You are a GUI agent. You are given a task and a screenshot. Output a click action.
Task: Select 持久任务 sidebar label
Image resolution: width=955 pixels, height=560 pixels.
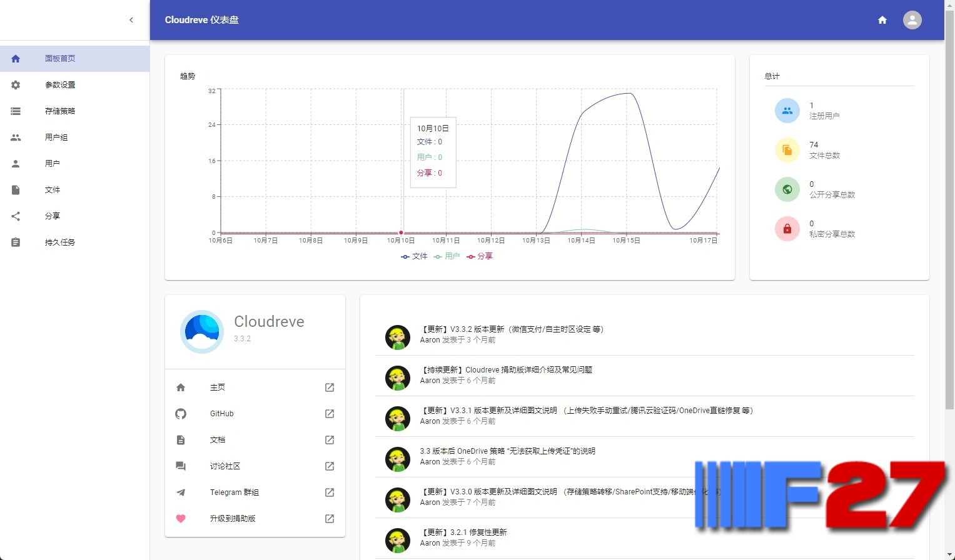tap(60, 242)
